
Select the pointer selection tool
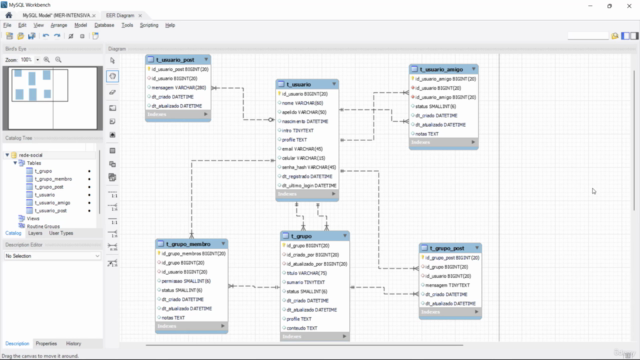113,60
